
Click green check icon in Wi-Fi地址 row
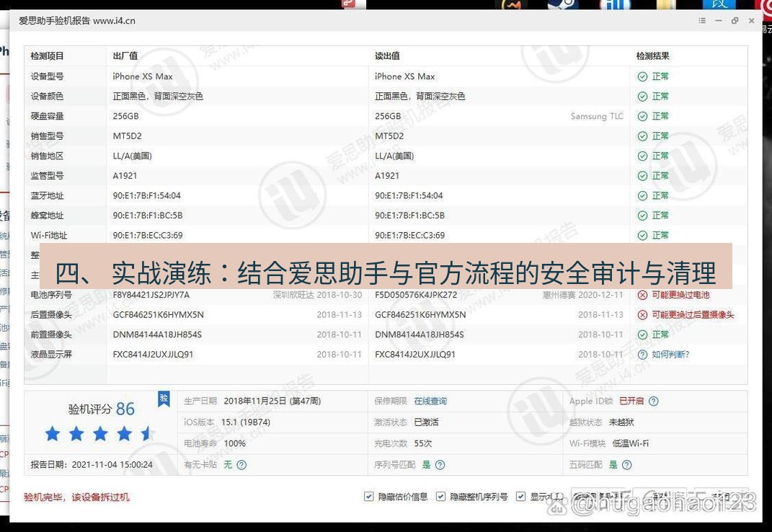tap(642, 236)
